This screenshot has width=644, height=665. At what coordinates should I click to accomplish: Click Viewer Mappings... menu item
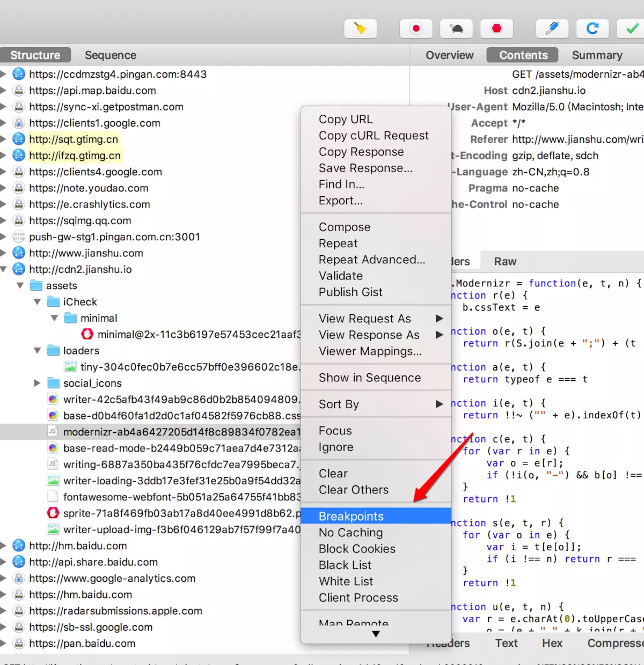point(376,351)
